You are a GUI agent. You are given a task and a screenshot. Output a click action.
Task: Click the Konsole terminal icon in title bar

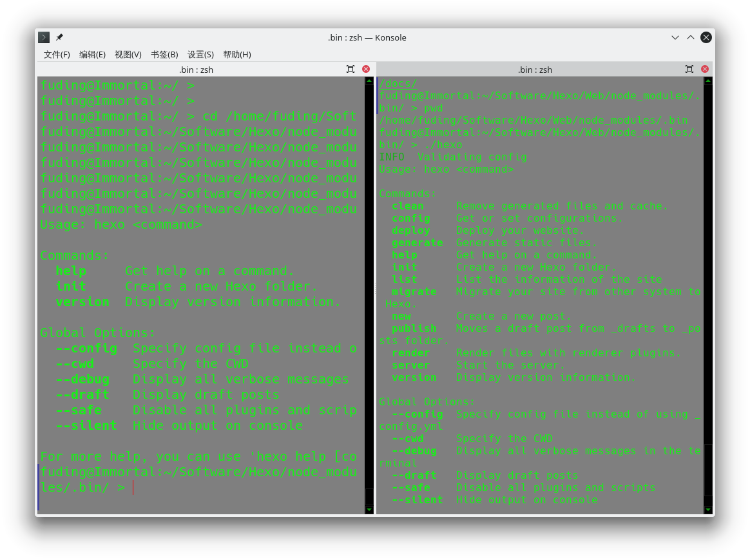[44, 37]
